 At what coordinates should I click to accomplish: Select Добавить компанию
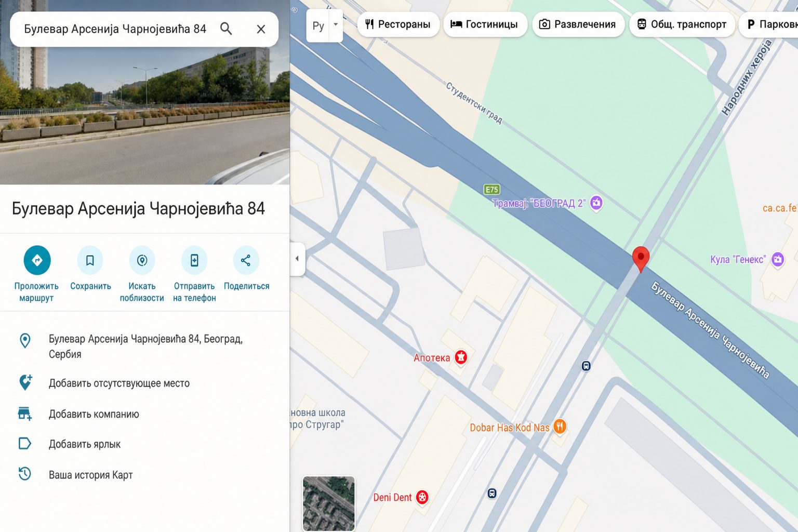tap(94, 414)
